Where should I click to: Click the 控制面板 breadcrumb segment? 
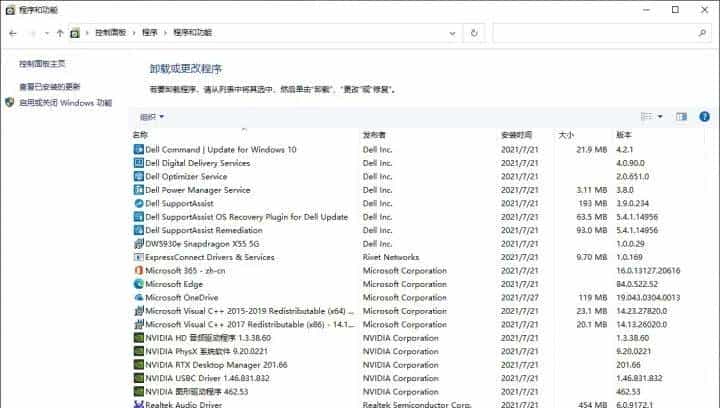(110, 33)
